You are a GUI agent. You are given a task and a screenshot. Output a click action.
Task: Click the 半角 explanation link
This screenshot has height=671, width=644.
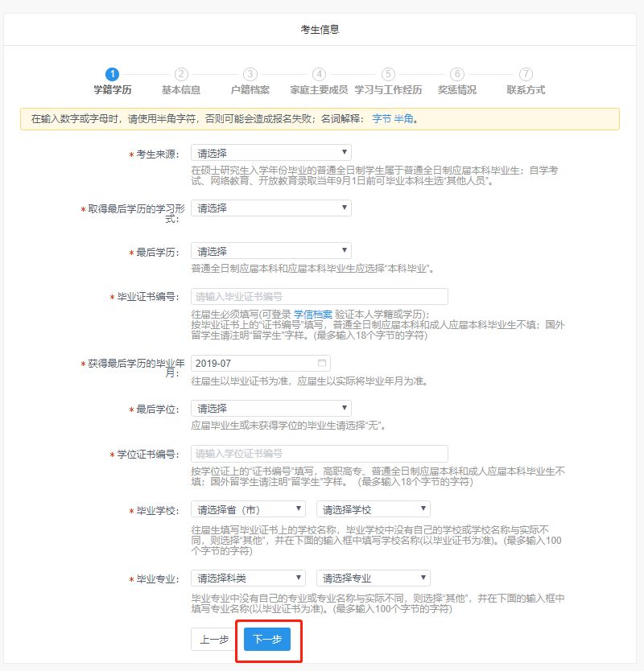point(404,118)
